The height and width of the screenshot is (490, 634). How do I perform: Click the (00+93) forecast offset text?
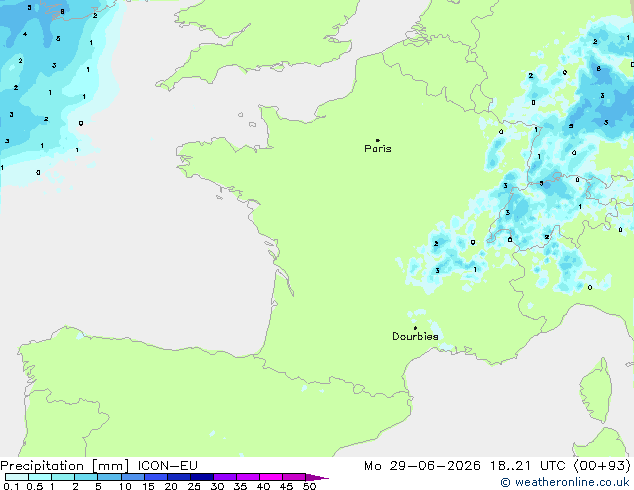pos(602,466)
